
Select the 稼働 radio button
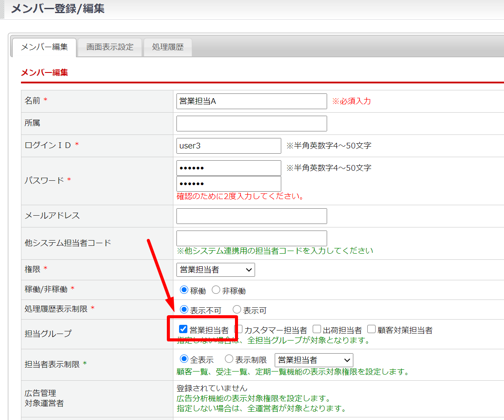coord(184,290)
